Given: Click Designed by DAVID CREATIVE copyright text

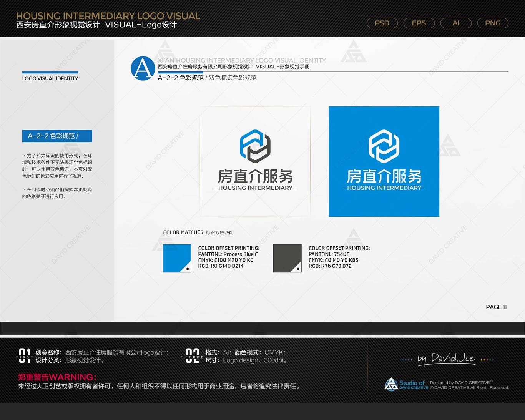Looking at the screenshot, I should pos(469,385).
